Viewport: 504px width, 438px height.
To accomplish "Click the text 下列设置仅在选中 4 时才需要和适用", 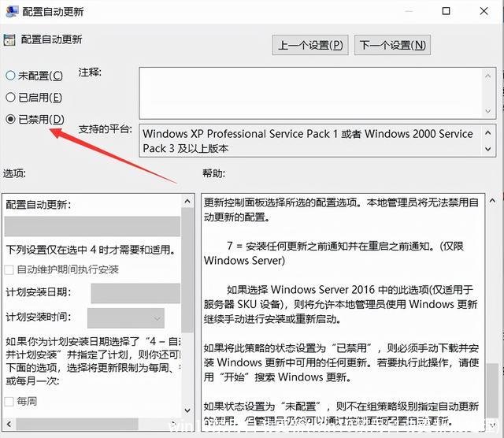I will (x=91, y=250).
